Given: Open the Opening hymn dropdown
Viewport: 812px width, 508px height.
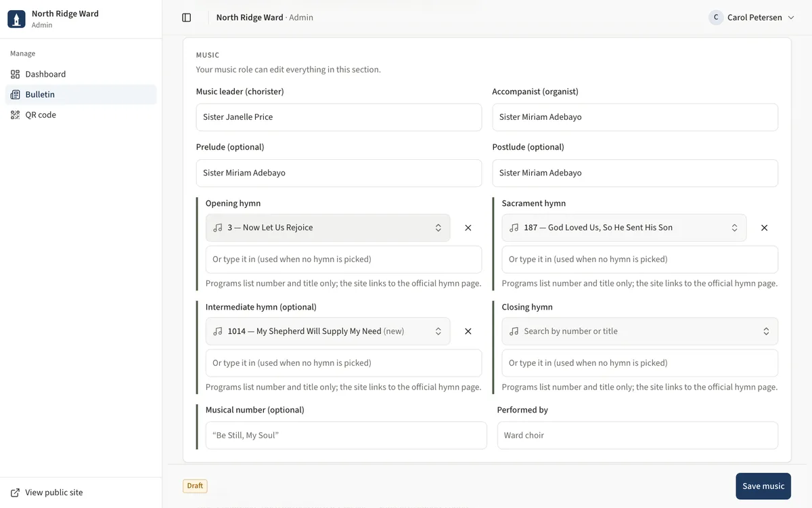Looking at the screenshot, I should (x=328, y=228).
